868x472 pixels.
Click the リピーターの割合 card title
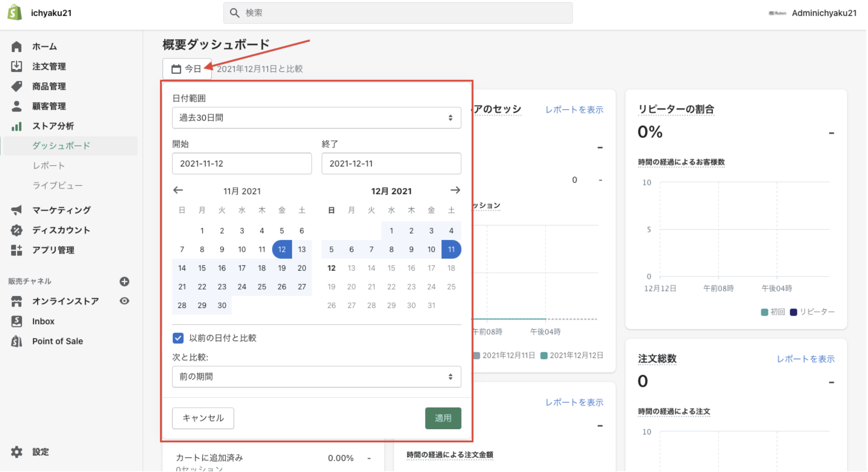click(676, 110)
